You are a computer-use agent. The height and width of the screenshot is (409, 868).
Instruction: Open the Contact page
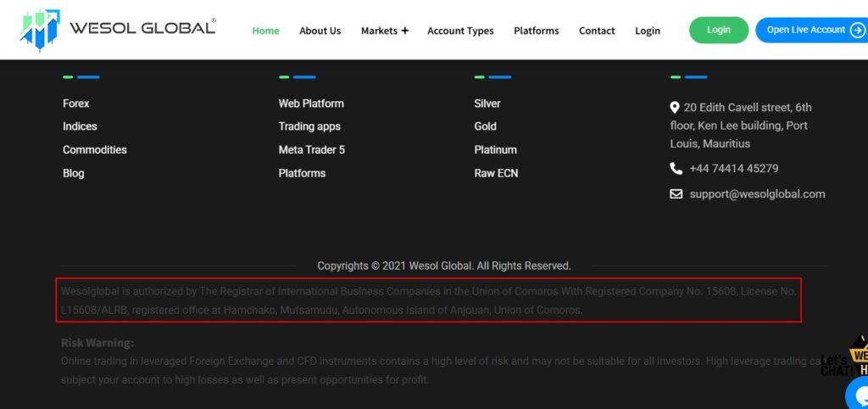click(597, 31)
